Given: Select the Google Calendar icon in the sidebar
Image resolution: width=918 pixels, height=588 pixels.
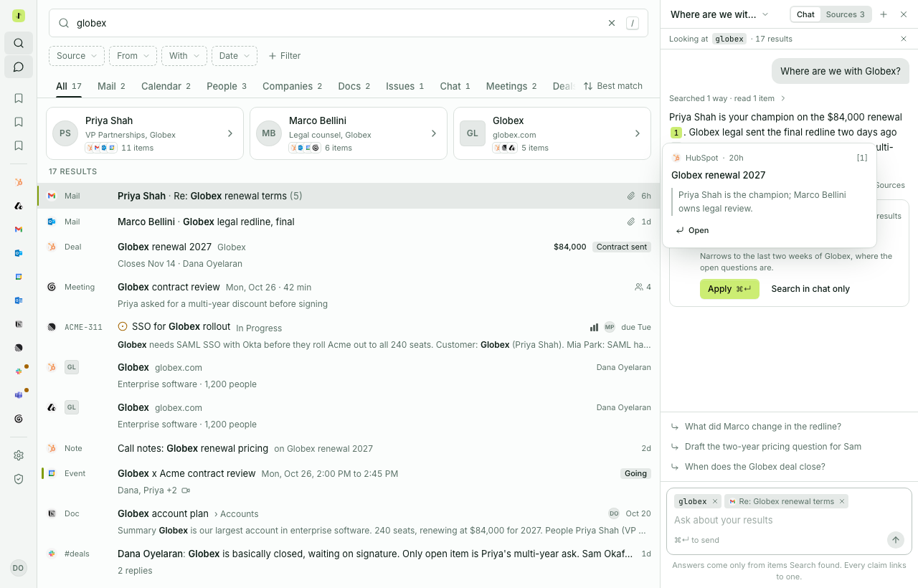Looking at the screenshot, I should pos(19,277).
